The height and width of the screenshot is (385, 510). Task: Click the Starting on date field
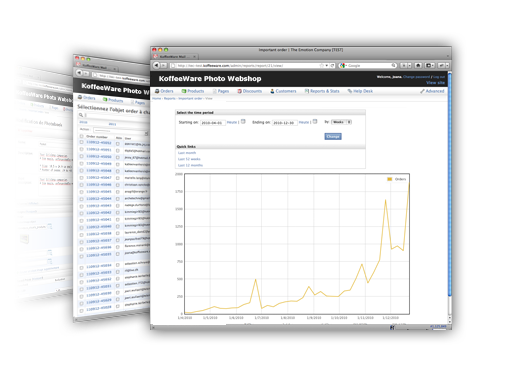pyautogui.click(x=213, y=123)
